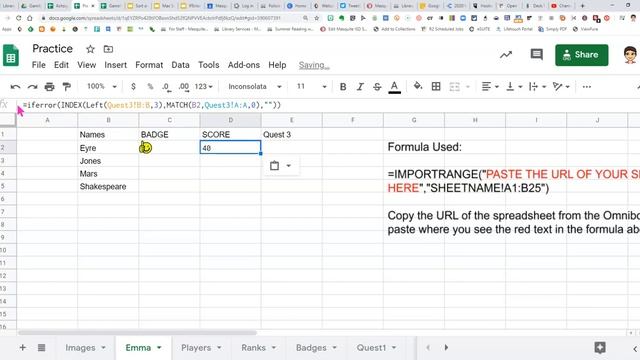Format as percent icon

pyautogui.click(x=150, y=87)
